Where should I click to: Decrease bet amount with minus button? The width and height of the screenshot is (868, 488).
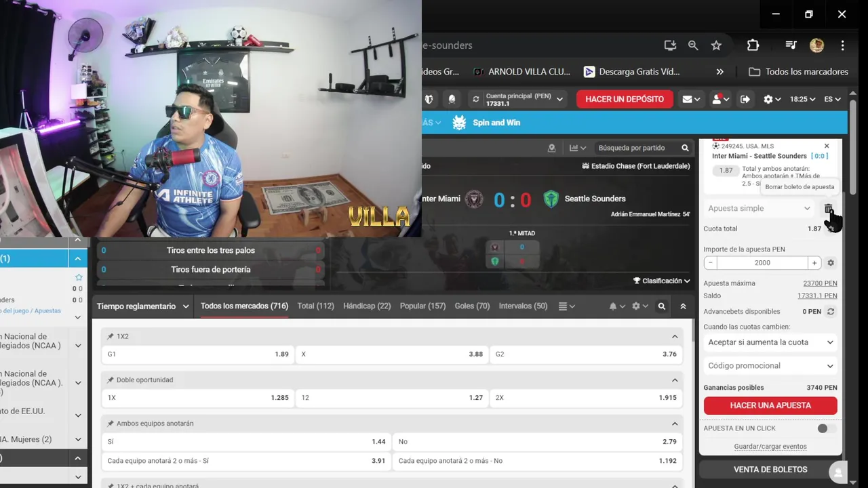[710, 263]
